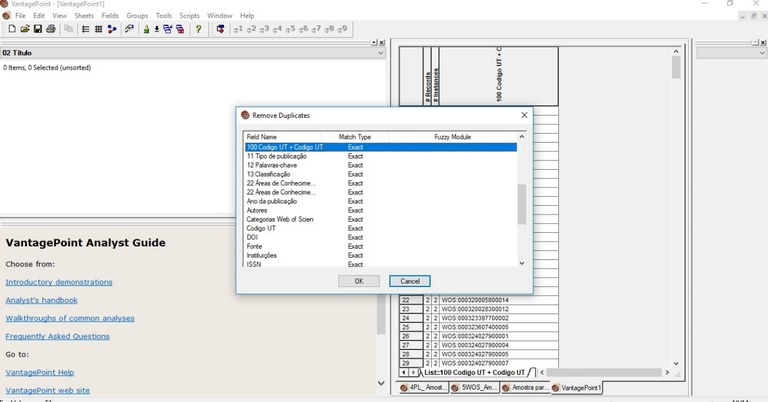
Task: Select 'DOI' field row in dialog
Action: coord(381,237)
